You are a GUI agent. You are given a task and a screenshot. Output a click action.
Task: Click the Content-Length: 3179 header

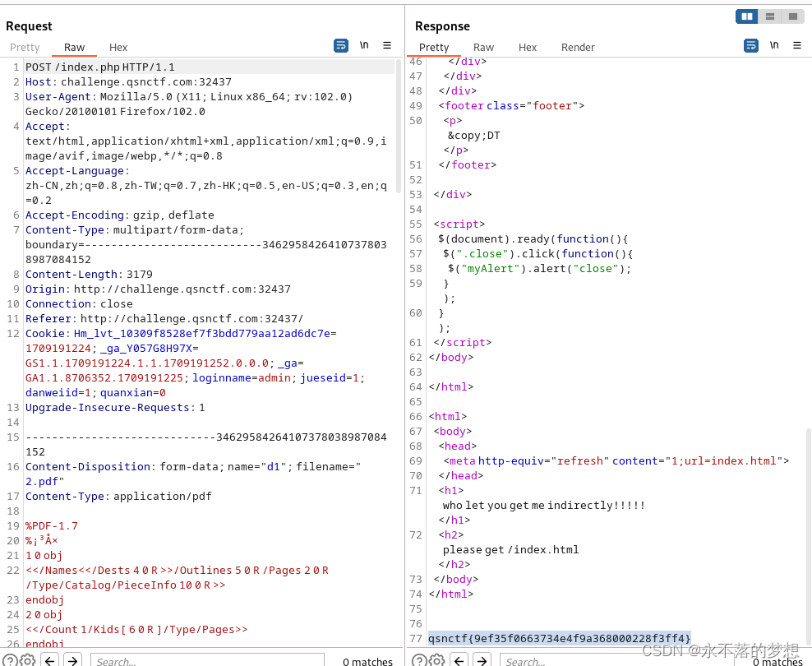[89, 275]
